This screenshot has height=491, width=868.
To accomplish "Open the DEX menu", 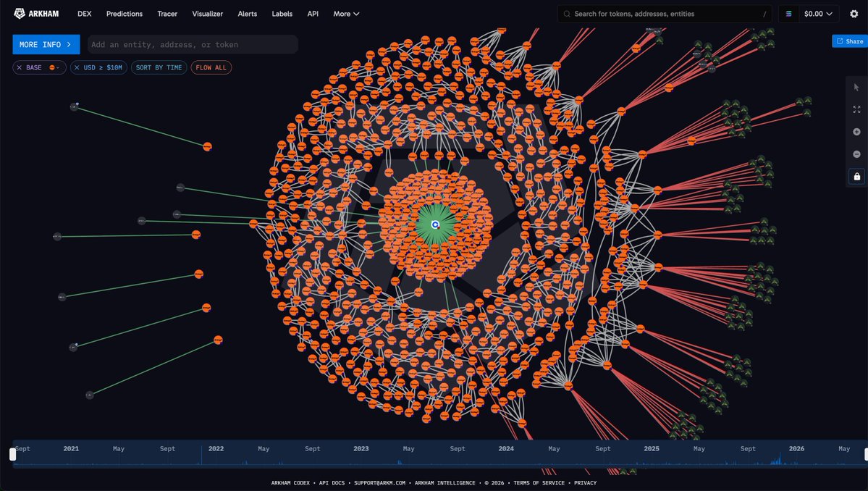I will click(x=84, y=14).
